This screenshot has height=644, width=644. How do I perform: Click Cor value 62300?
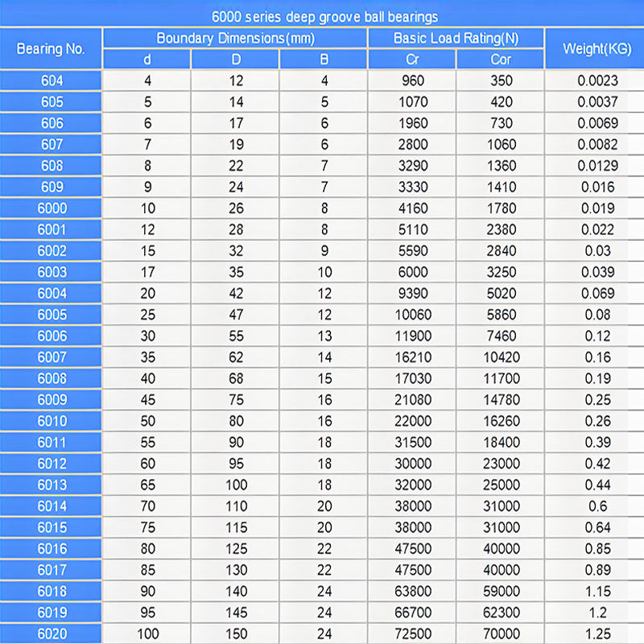click(x=501, y=613)
